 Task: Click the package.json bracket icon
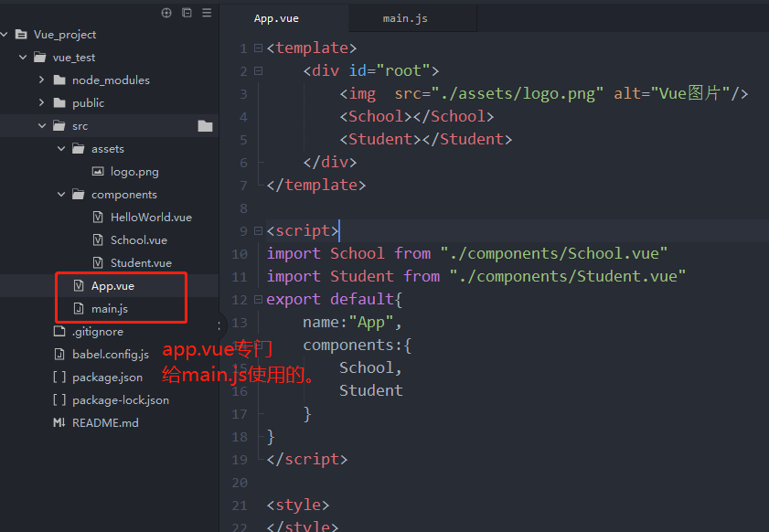click(x=59, y=377)
